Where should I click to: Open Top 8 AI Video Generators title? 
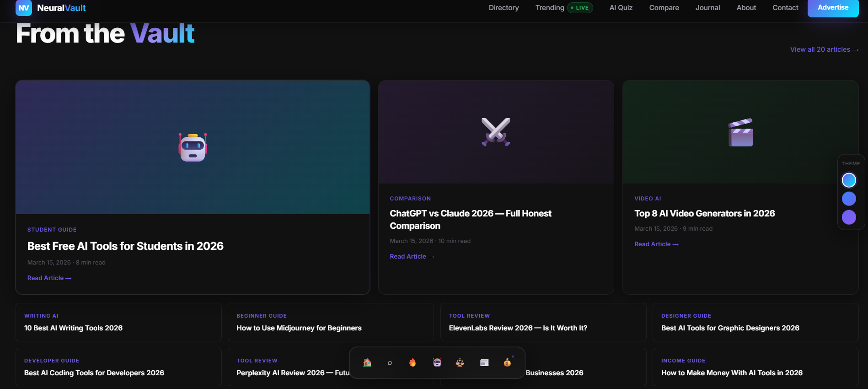pos(704,213)
